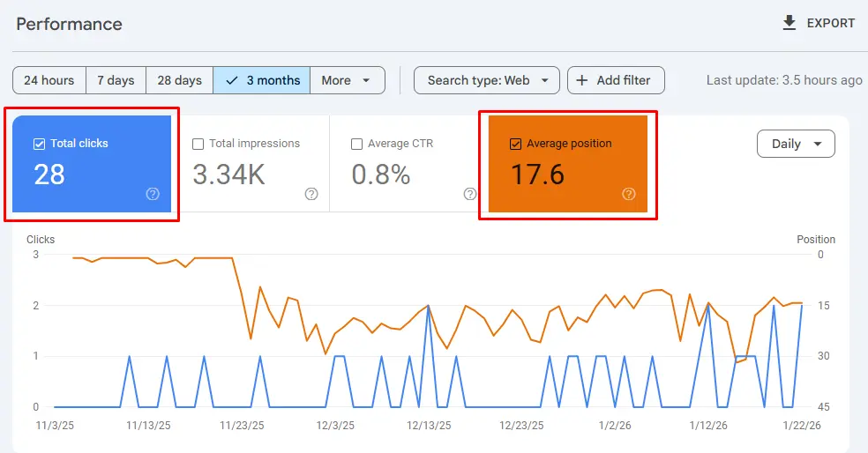Click the 1/22/26 date label
This screenshot has width=868, height=453.
click(802, 426)
